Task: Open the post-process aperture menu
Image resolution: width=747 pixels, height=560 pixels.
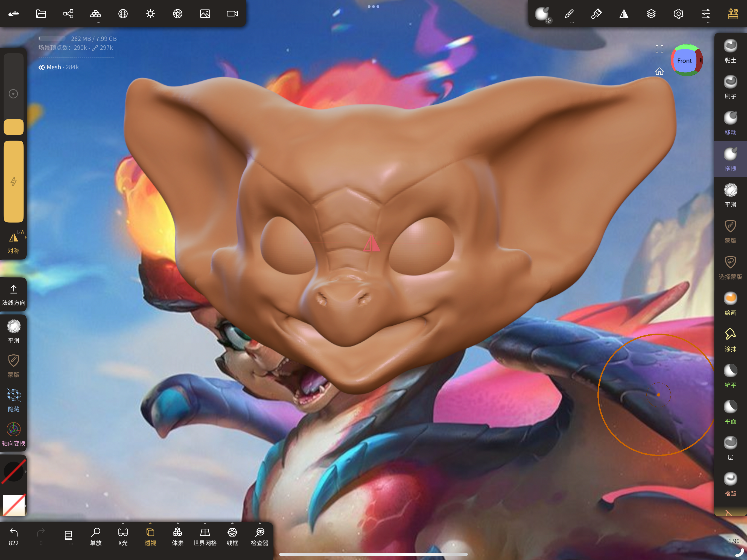Action: click(x=178, y=13)
